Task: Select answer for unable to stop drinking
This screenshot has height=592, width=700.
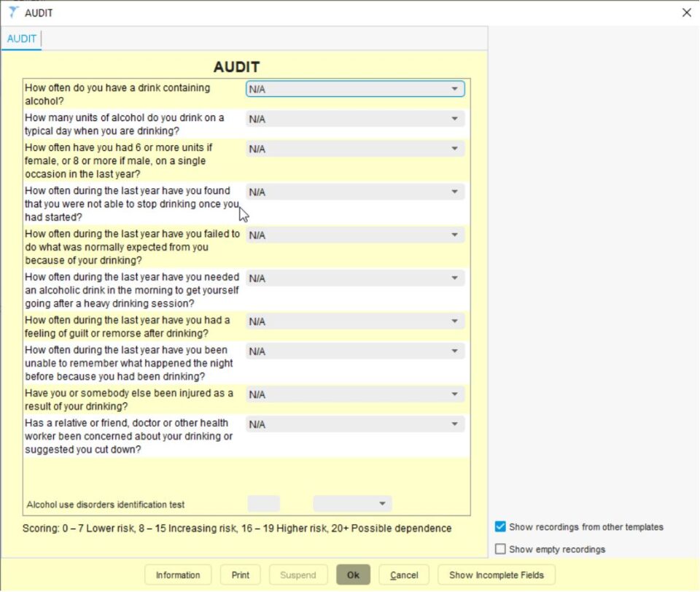Action: coord(355,192)
